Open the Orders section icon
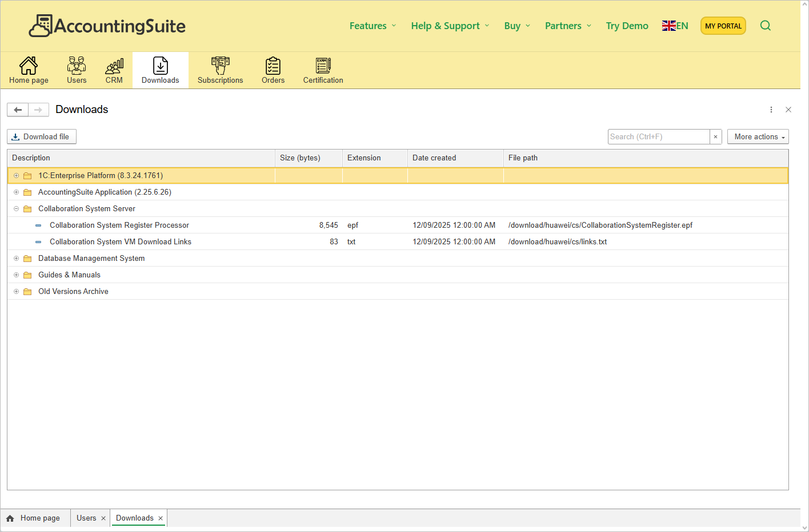The height and width of the screenshot is (532, 809). [x=273, y=66]
